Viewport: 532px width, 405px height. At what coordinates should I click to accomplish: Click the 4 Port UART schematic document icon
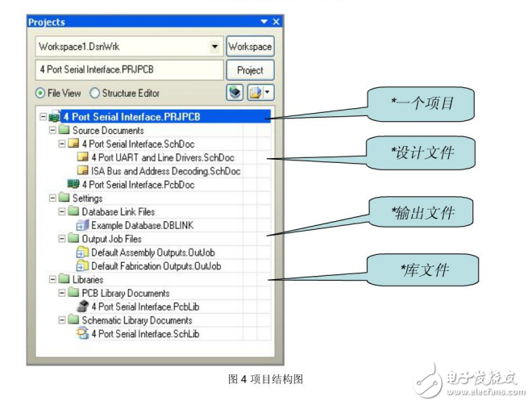[x=82, y=157]
